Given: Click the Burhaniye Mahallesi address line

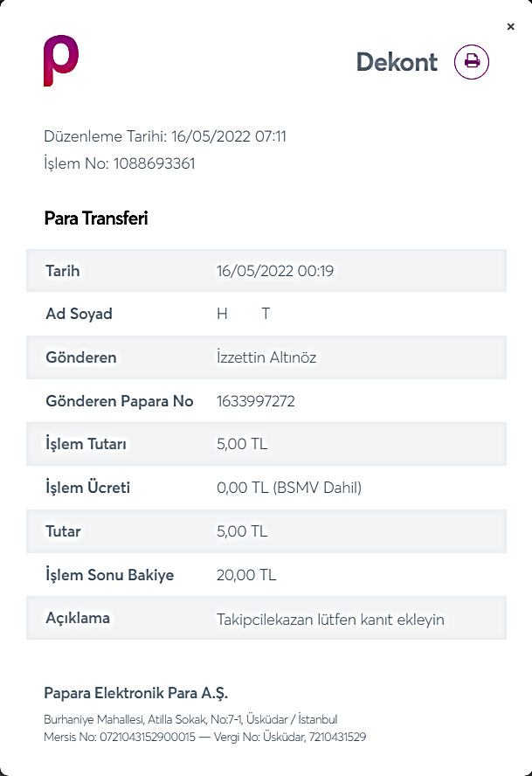Looking at the screenshot, I should coord(190,719).
